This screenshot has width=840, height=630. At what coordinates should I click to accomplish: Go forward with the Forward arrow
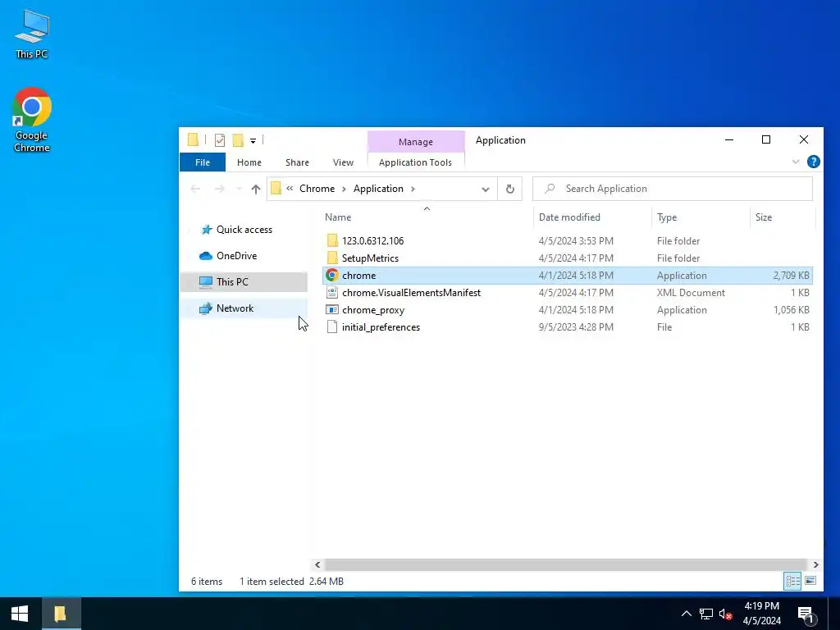click(219, 189)
